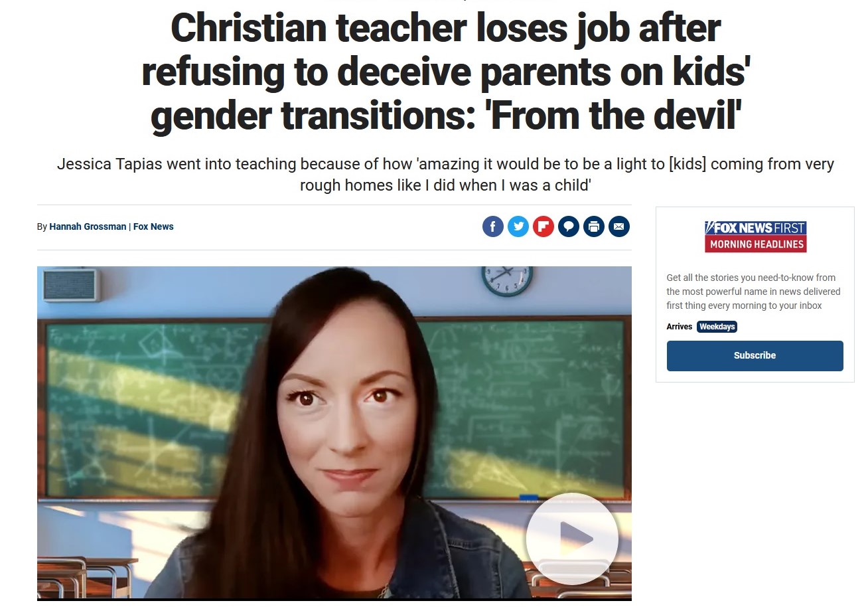Play the Jessica Tapias interview video
The width and height of the screenshot is (868, 607).
click(x=572, y=539)
